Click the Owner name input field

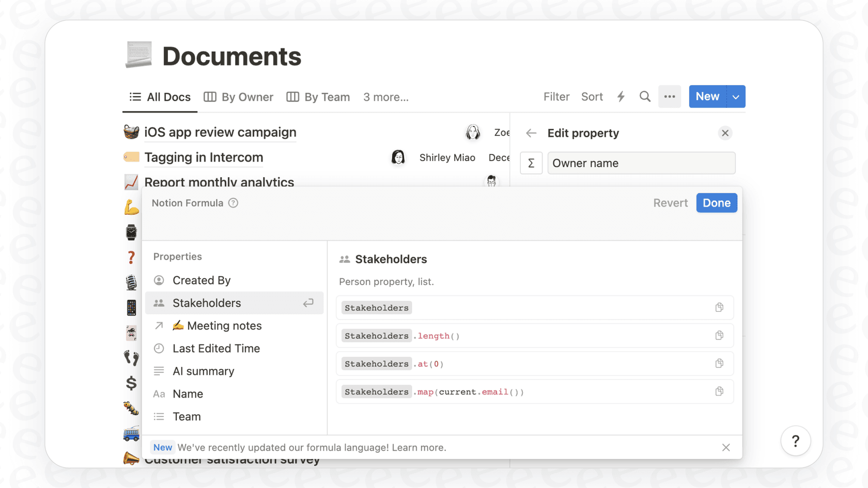(x=641, y=163)
